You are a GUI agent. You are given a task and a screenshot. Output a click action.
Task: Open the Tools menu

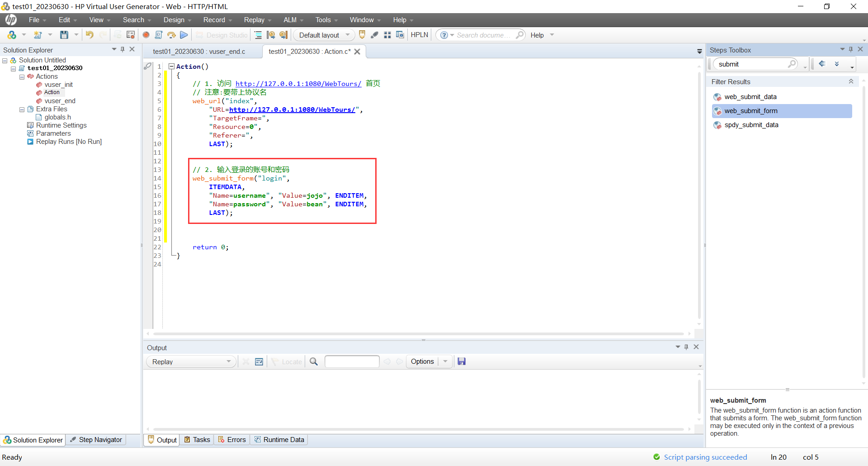click(x=323, y=20)
